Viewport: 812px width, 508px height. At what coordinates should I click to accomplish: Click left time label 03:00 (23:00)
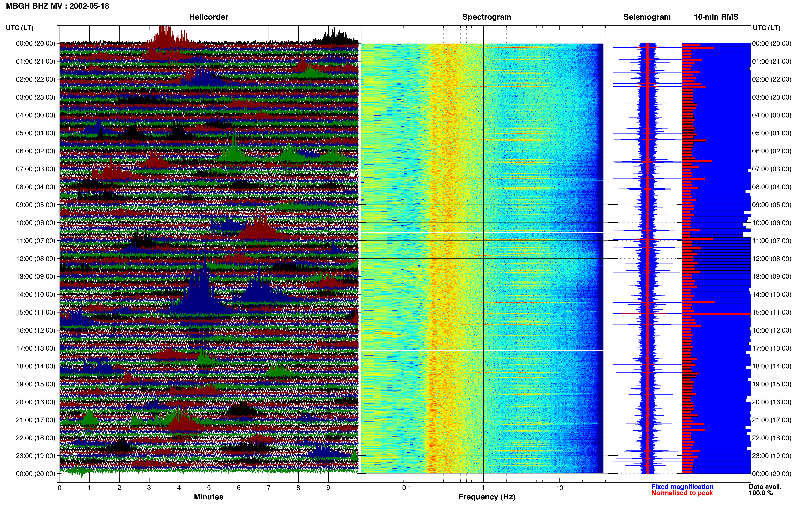[x=36, y=97]
